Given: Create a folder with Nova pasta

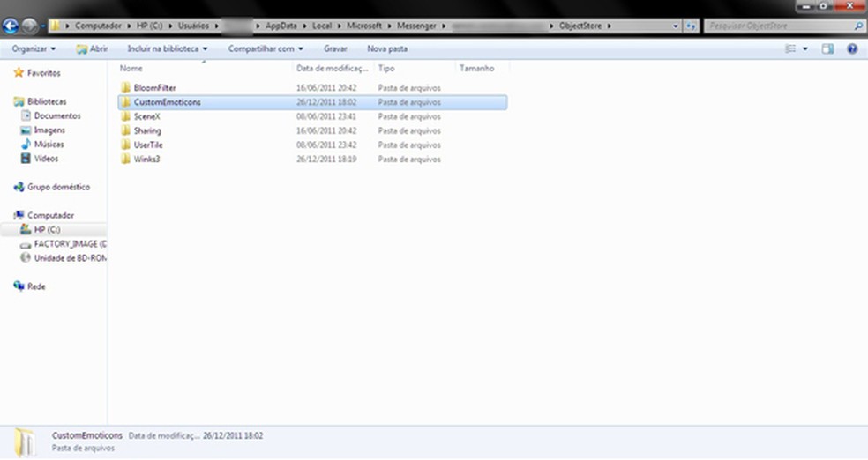Looking at the screenshot, I should coord(387,48).
